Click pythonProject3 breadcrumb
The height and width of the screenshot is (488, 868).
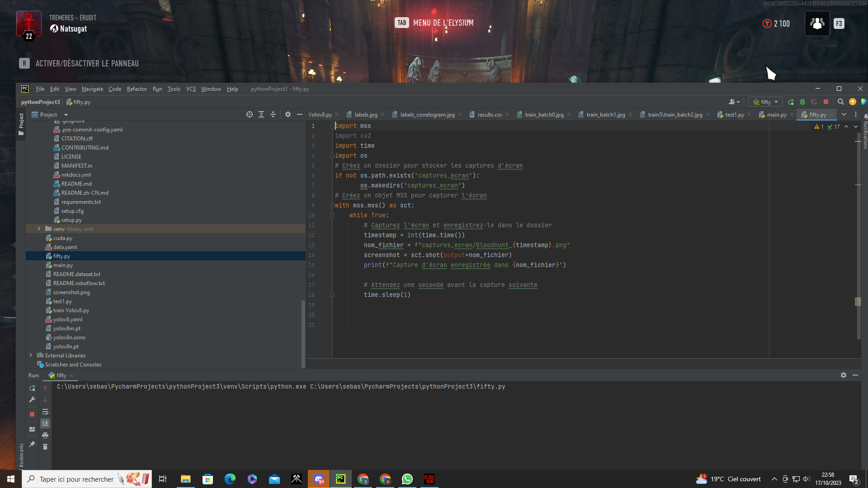coord(40,102)
